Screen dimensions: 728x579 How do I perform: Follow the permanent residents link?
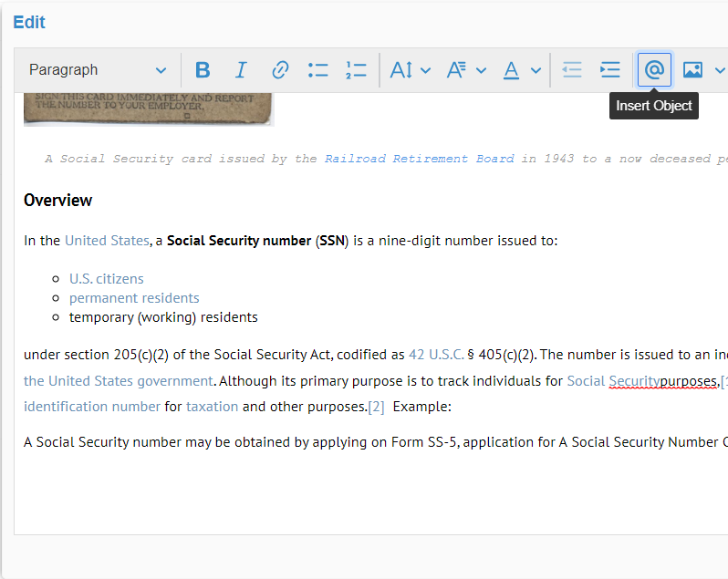[x=134, y=298]
